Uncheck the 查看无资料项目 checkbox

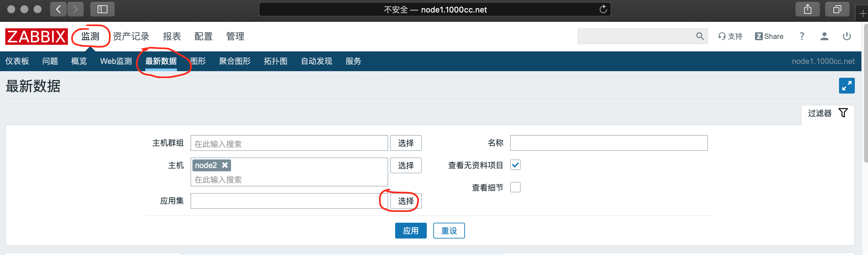(x=515, y=165)
